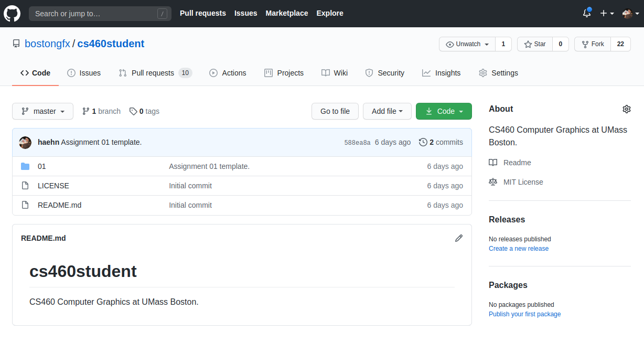Switch to the Security tab

pyautogui.click(x=385, y=73)
